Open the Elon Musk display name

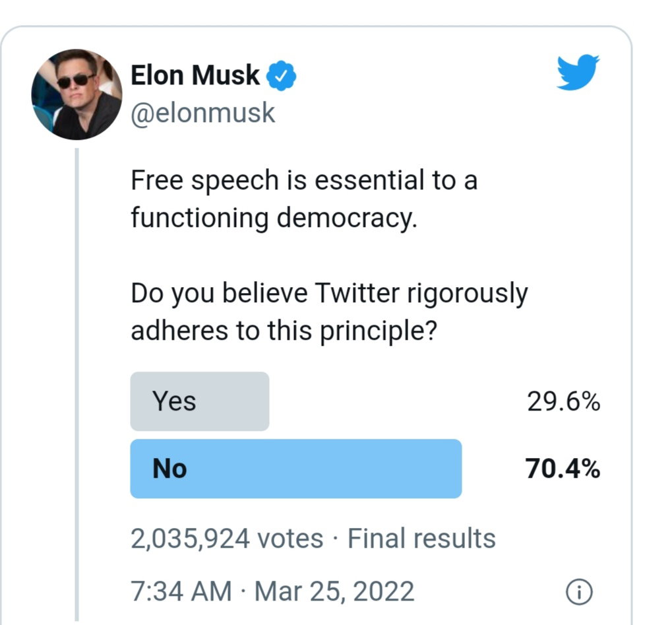coord(195,75)
